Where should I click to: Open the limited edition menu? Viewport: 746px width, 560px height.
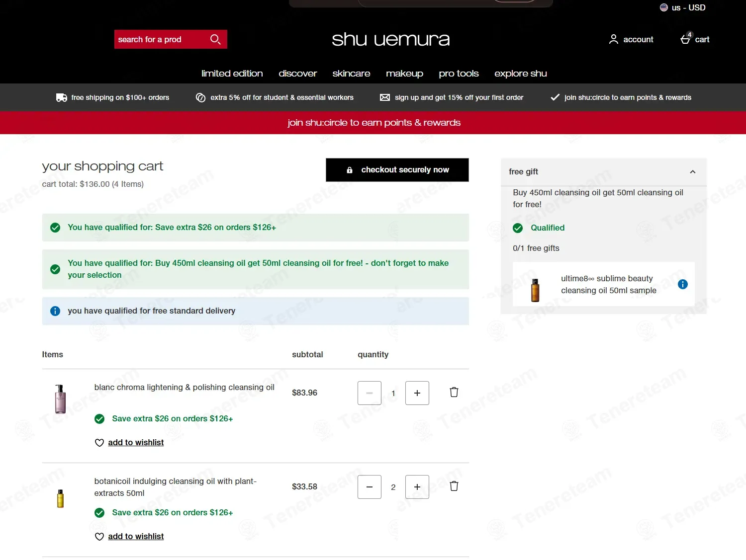click(232, 74)
